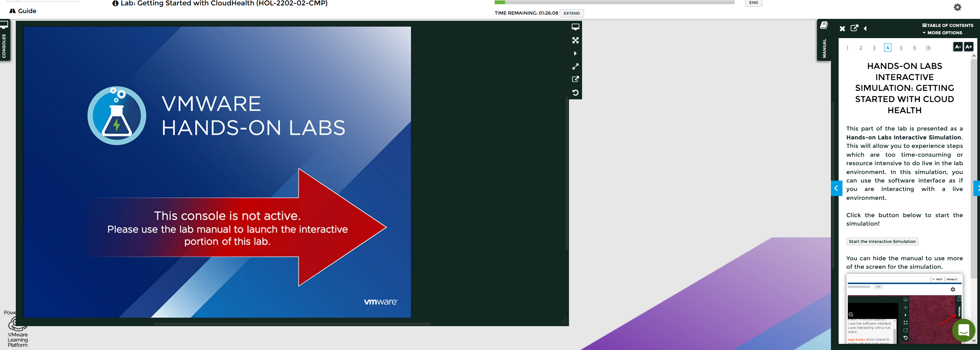Open the green chat support bubble
This screenshot has height=350, width=980.
pos(964,330)
